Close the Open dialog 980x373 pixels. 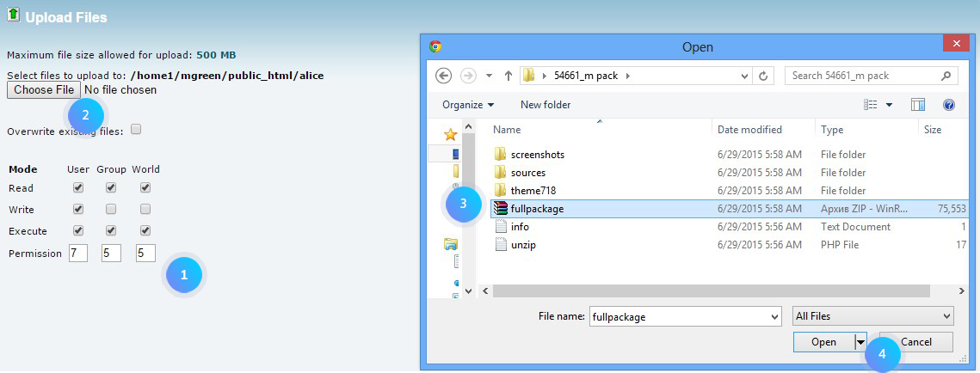point(956,44)
